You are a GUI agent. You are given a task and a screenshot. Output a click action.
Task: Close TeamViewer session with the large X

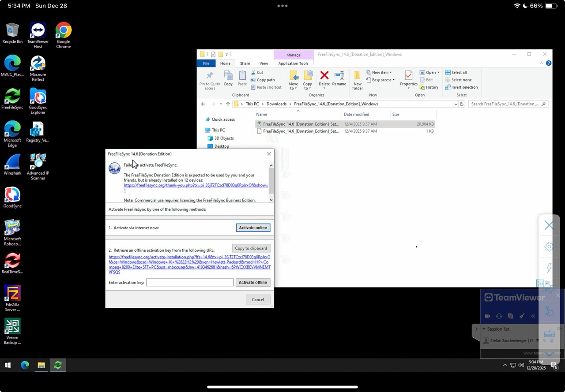tap(549, 225)
